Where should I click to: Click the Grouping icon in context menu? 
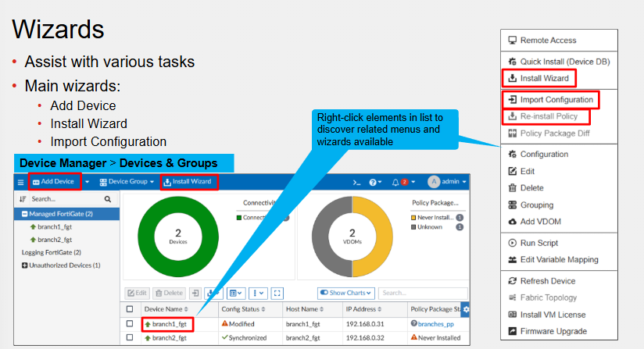512,205
